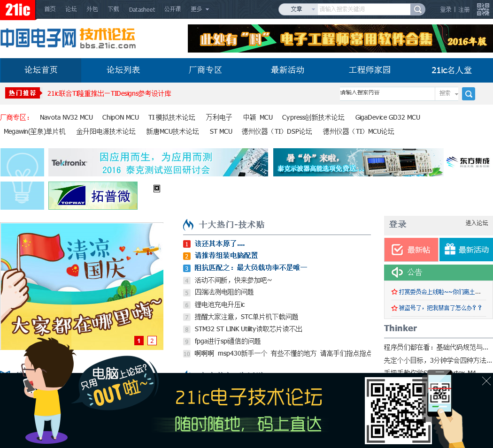Click the top search magnifier button

coord(417,9)
